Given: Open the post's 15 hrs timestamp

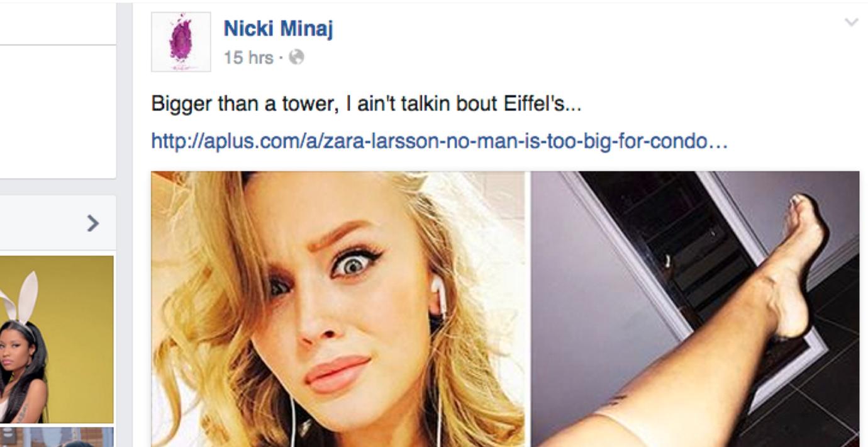Looking at the screenshot, I should (248, 58).
